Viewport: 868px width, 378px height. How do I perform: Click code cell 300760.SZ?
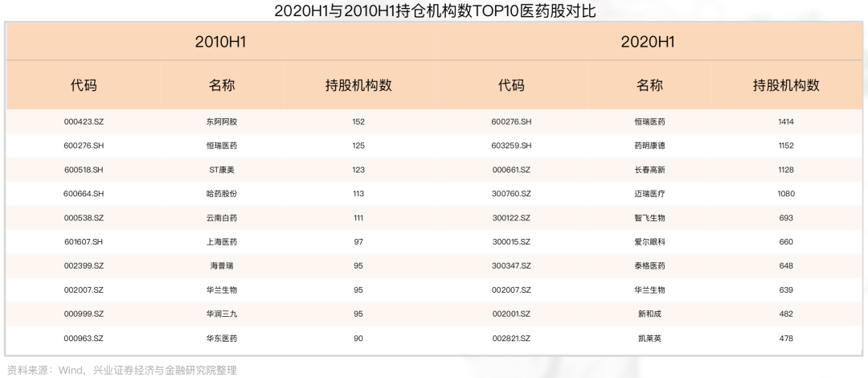(511, 194)
